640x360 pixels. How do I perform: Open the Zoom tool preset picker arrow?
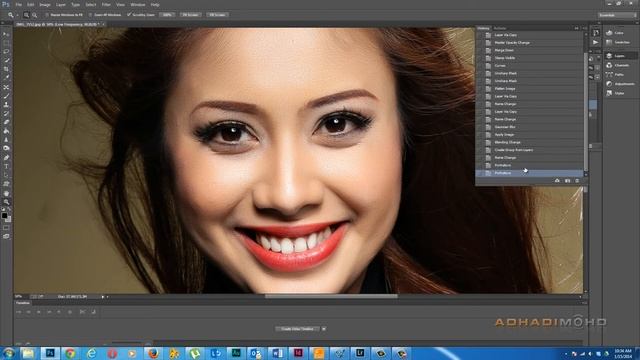point(18,15)
